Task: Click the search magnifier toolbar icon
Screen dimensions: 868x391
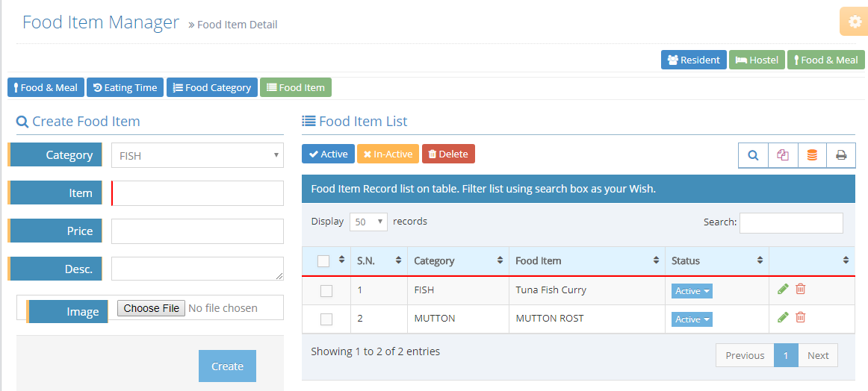Action: [x=753, y=155]
